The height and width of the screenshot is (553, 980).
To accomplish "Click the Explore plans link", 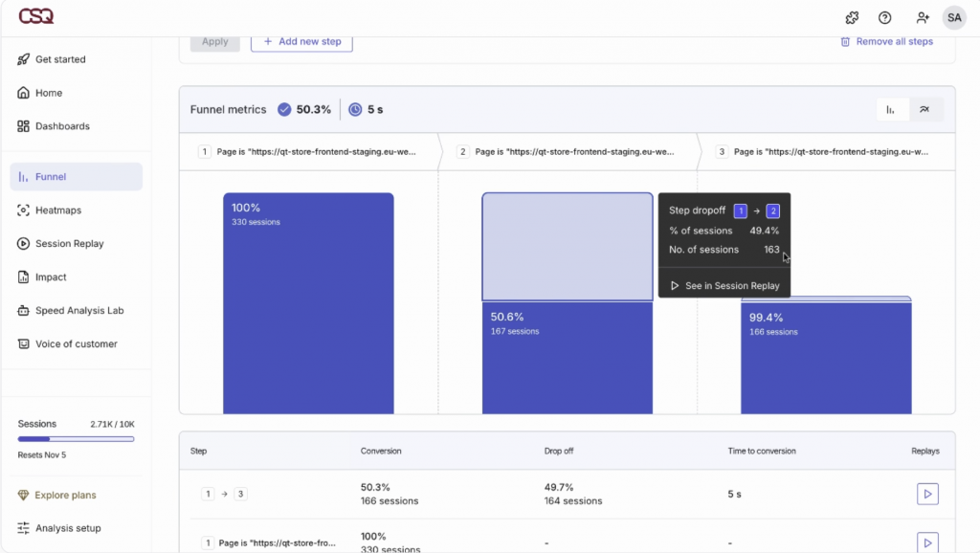I will [x=65, y=496].
